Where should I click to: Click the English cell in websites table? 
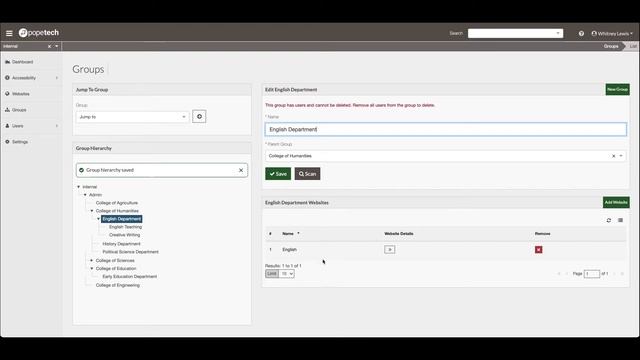point(289,249)
